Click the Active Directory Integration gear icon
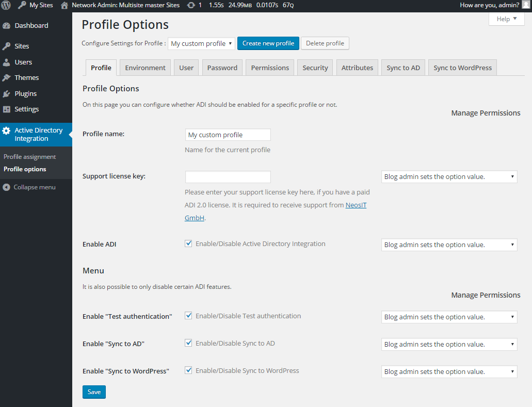 tap(7, 131)
